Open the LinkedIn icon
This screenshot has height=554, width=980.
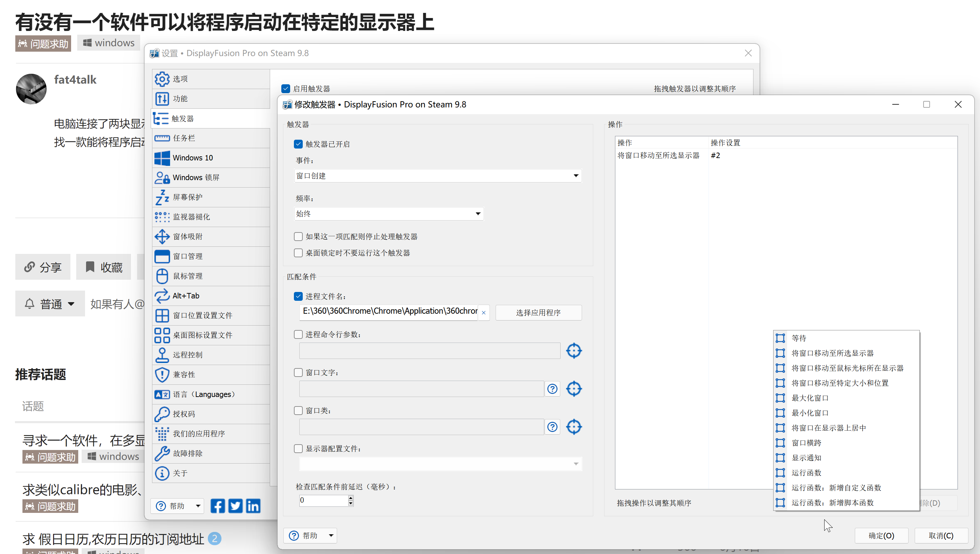click(x=253, y=506)
